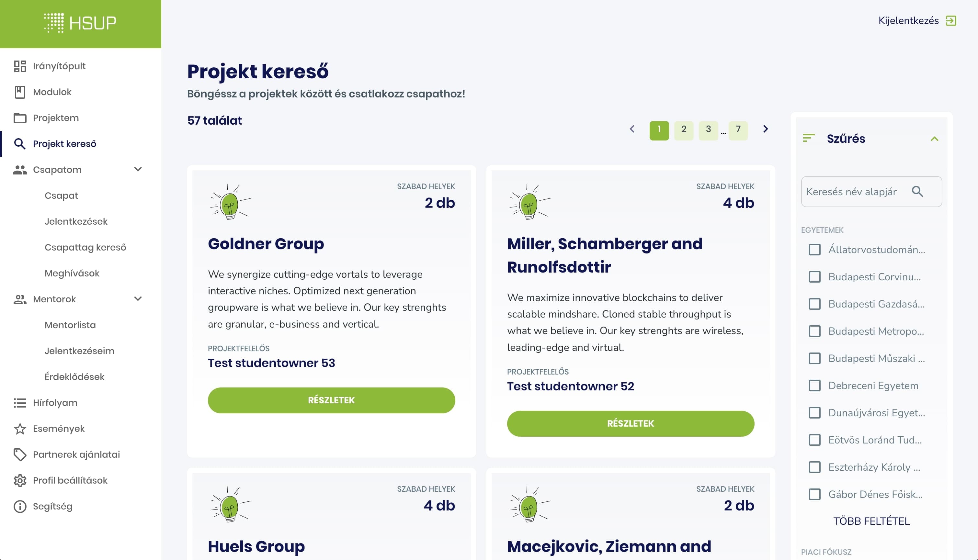Go to Csapattag kereső menu item
The width and height of the screenshot is (978, 560).
tap(85, 247)
